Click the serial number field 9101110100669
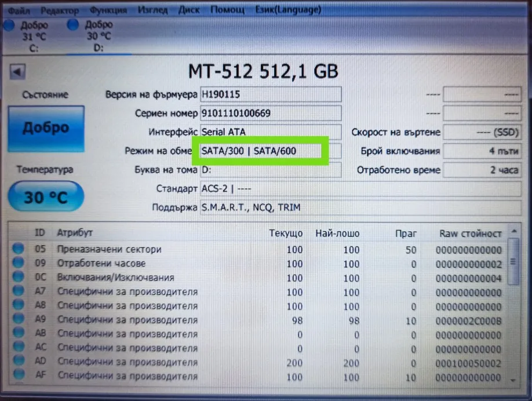 tap(271, 113)
